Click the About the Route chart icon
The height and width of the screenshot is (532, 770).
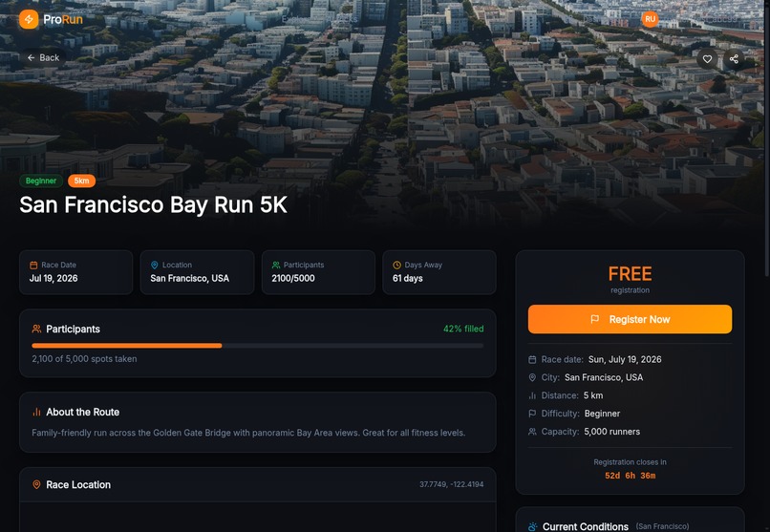pyautogui.click(x=36, y=412)
